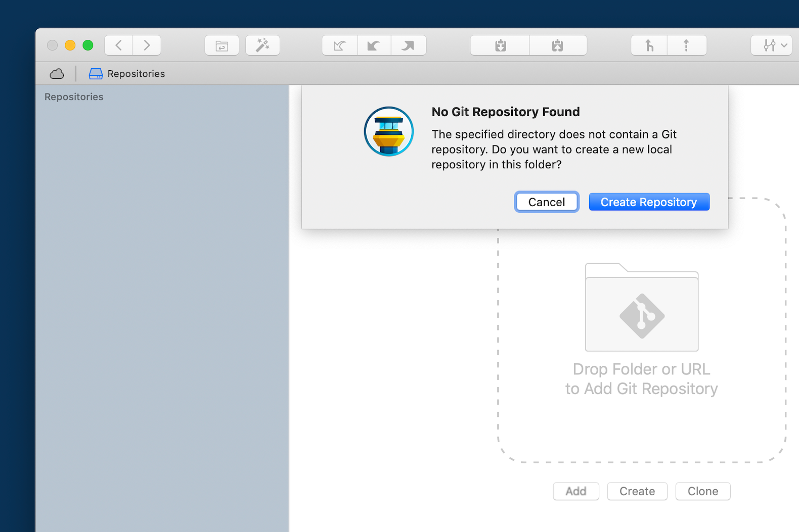This screenshot has width=799, height=532.
Task: Click the Merge toolbar icon
Action: 649,45
